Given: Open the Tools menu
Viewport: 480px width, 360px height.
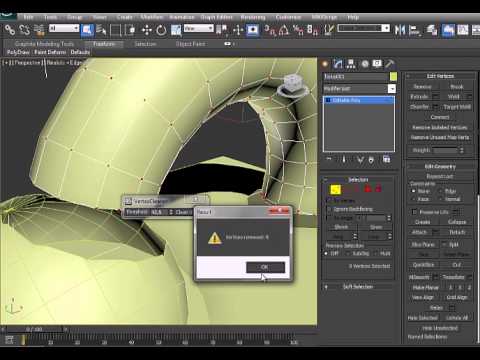Looking at the screenshot, I should click(x=50, y=17).
